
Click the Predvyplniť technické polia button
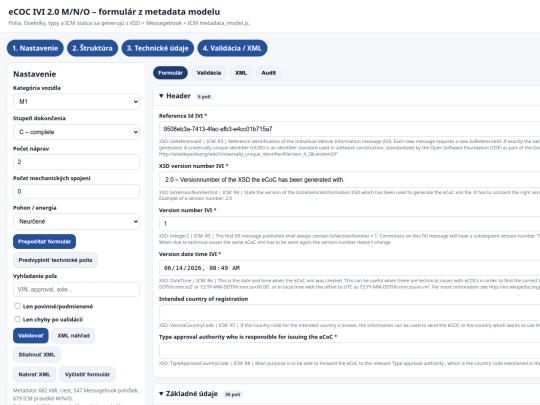pos(55,260)
